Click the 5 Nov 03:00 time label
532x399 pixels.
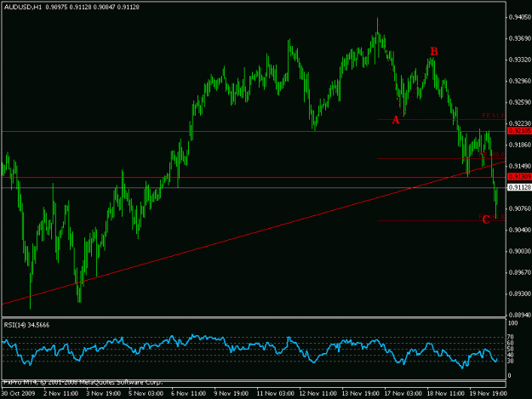coord(146,394)
